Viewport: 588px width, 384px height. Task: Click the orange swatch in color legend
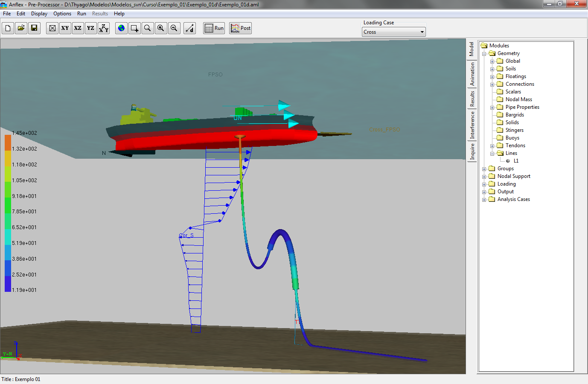click(8, 143)
